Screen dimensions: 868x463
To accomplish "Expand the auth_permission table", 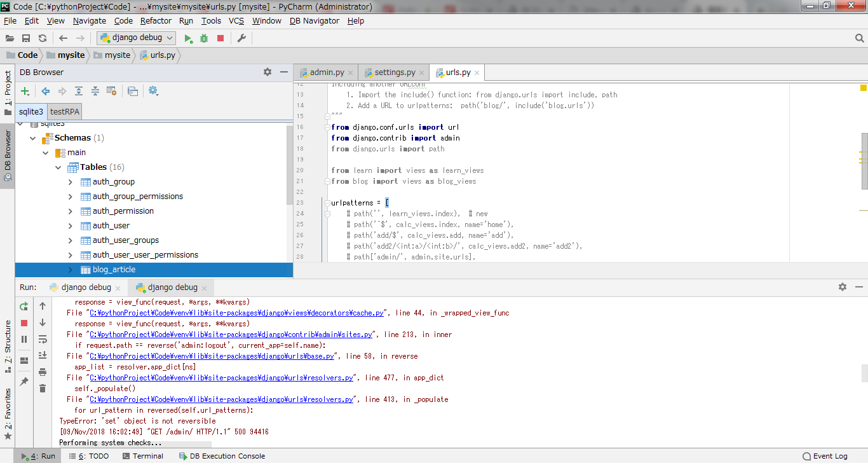I will 71,211.
